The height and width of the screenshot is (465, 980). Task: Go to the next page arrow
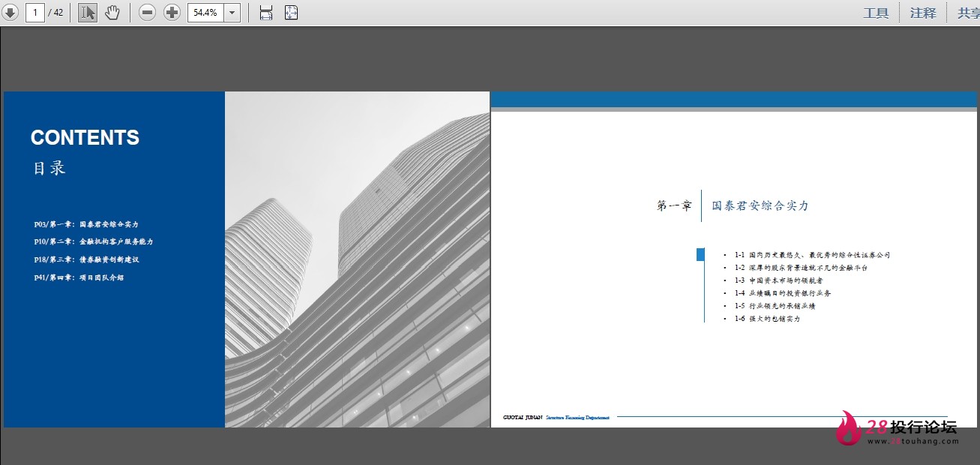pos(10,13)
